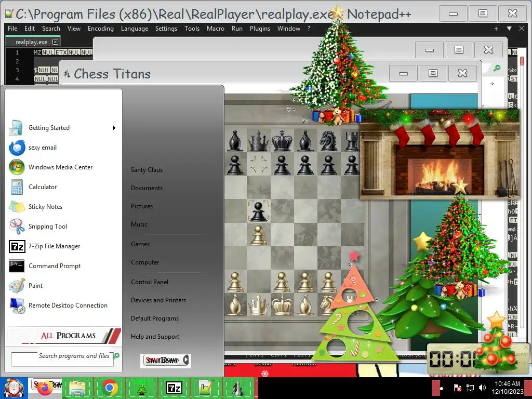Open Control Panel
This screenshot has width=532, height=399.
click(x=150, y=282)
